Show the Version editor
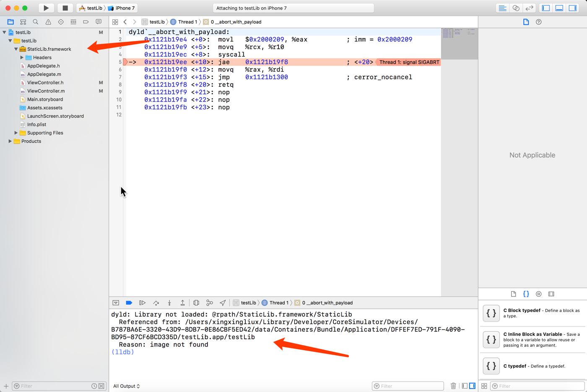The image size is (587, 392). pos(530,8)
